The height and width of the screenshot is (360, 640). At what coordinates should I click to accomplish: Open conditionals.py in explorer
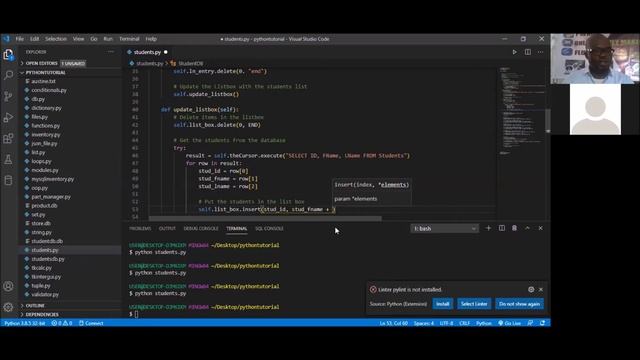click(49, 90)
